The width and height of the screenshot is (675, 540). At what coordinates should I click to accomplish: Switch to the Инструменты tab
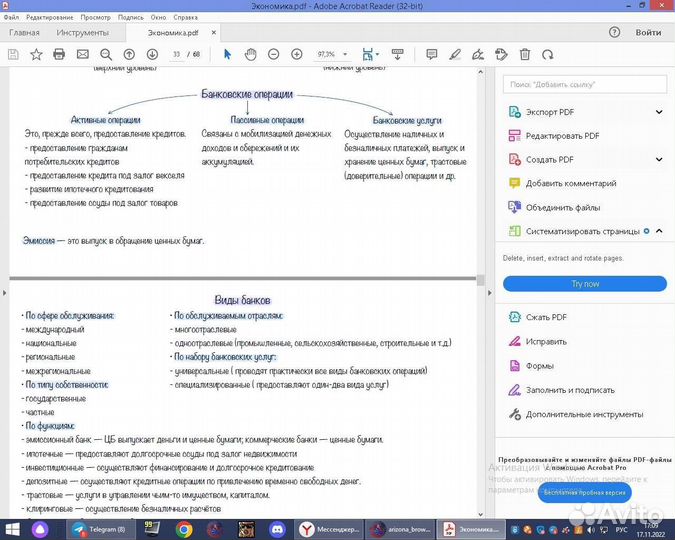(82, 33)
